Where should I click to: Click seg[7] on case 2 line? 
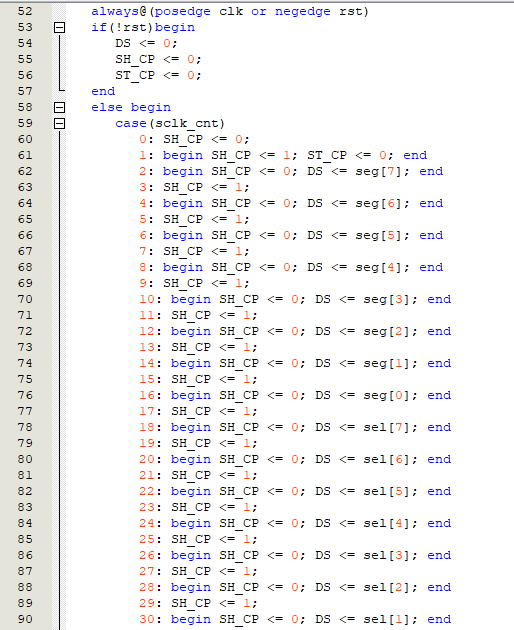pyautogui.click(x=378, y=172)
